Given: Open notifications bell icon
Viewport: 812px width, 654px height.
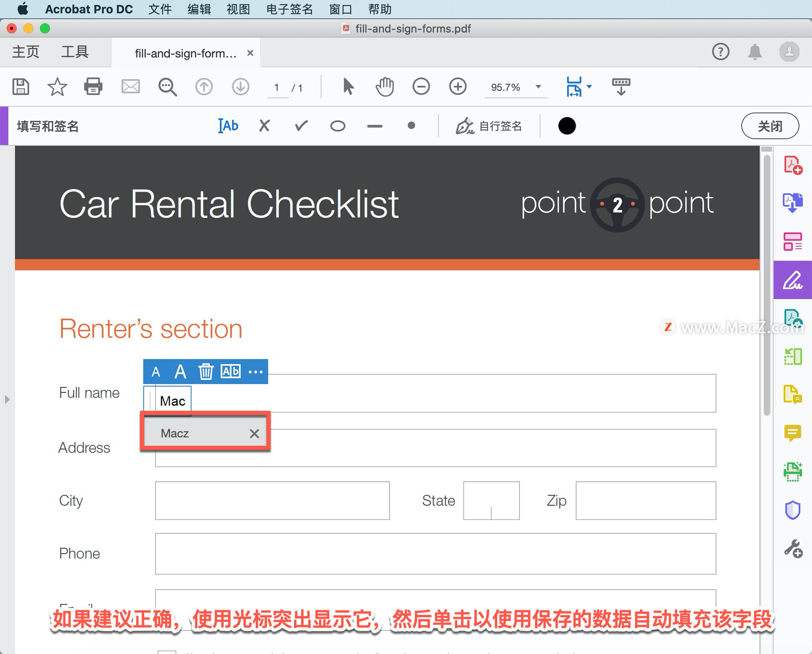Looking at the screenshot, I should [755, 52].
